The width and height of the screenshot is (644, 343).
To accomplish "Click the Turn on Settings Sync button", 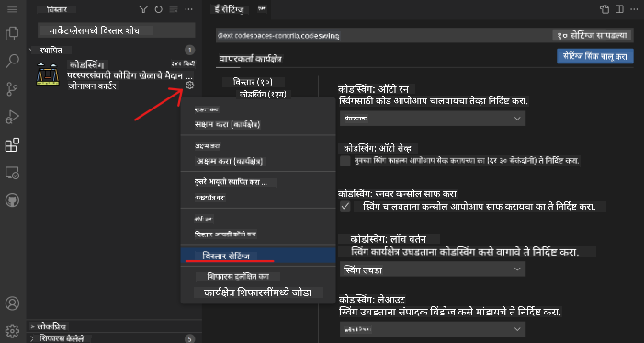I will [x=594, y=56].
